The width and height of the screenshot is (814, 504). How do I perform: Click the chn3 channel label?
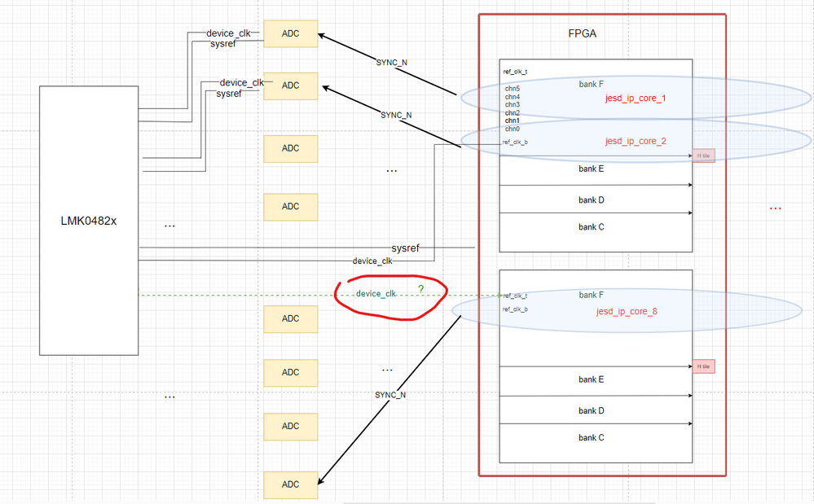pyautogui.click(x=513, y=105)
